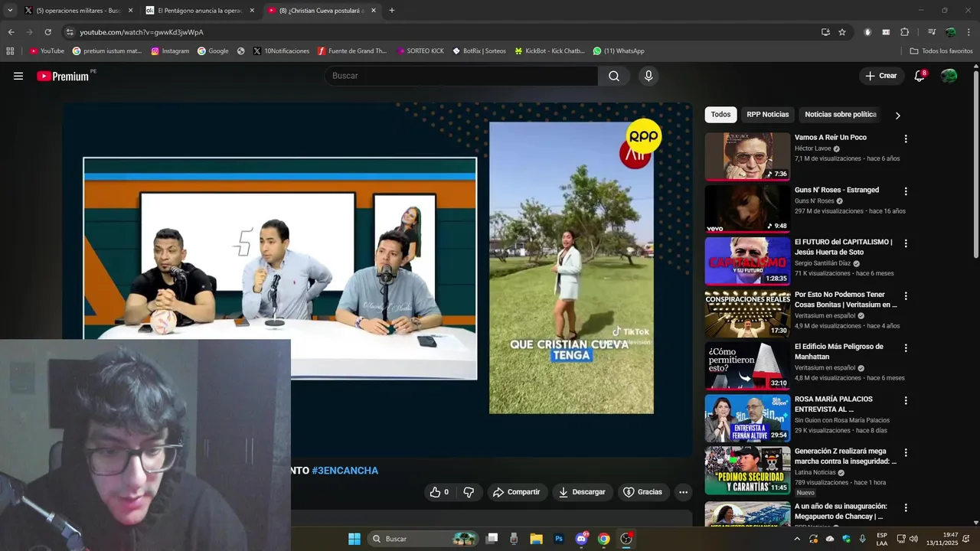This screenshot has height=551, width=980.
Task: Click the Descargar button
Action: pos(582,492)
